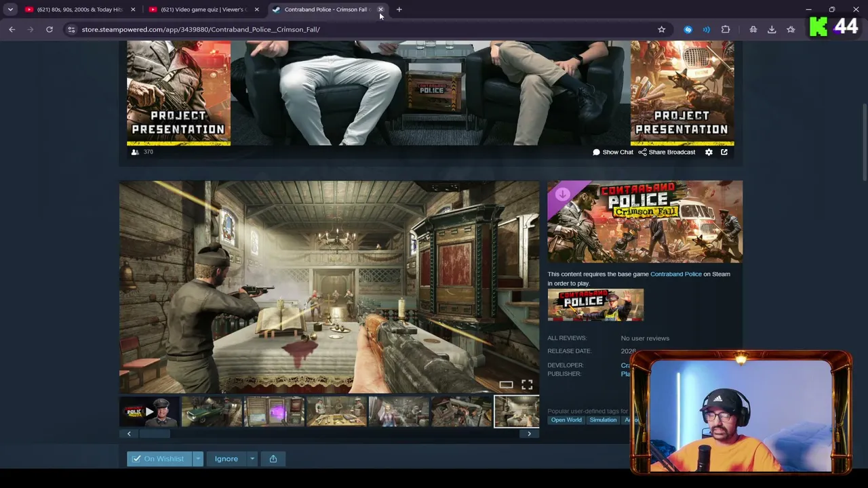This screenshot has width=868, height=488.
Task: Click the share icon button
Action: pos(273,459)
